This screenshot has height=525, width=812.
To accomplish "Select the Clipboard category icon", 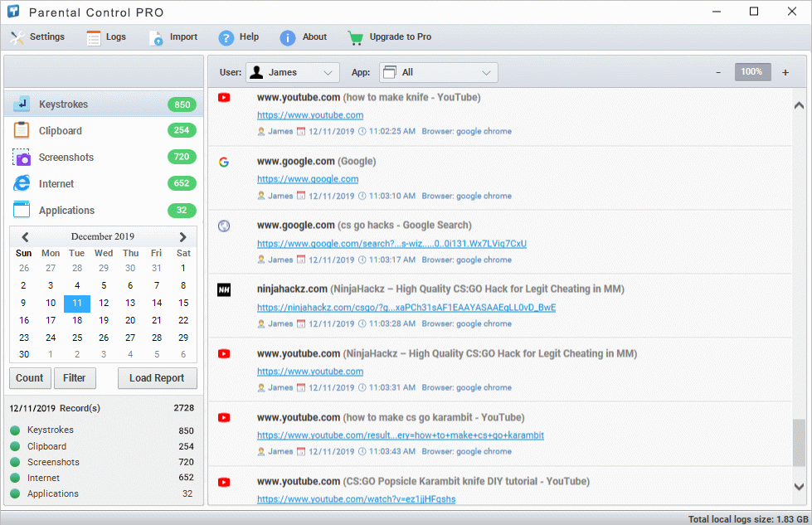I will [22, 130].
